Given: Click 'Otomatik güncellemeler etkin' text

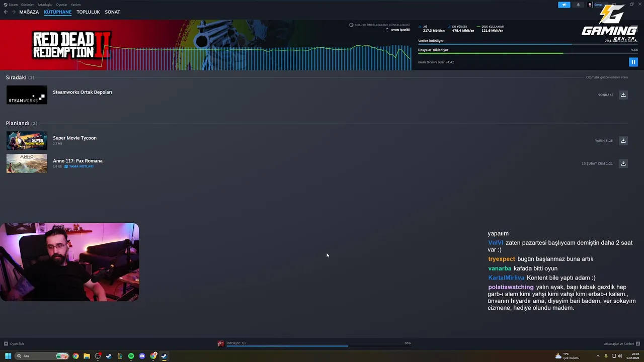Looking at the screenshot, I should tap(607, 77).
